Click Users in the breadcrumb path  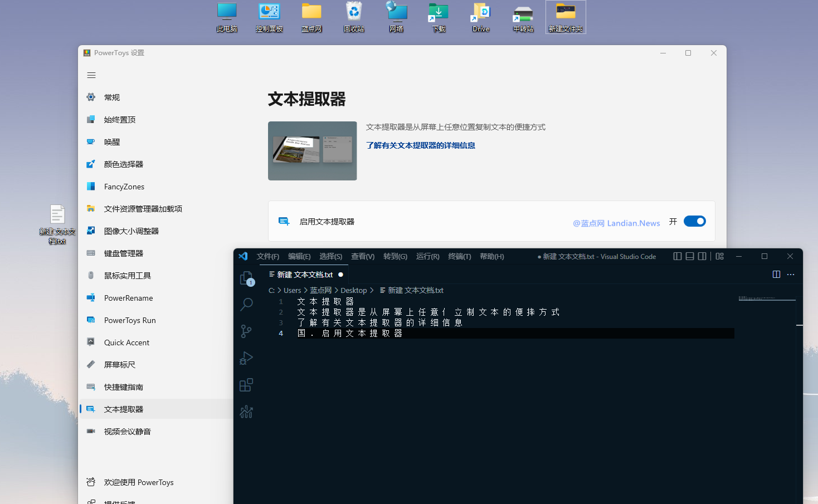[292, 290]
